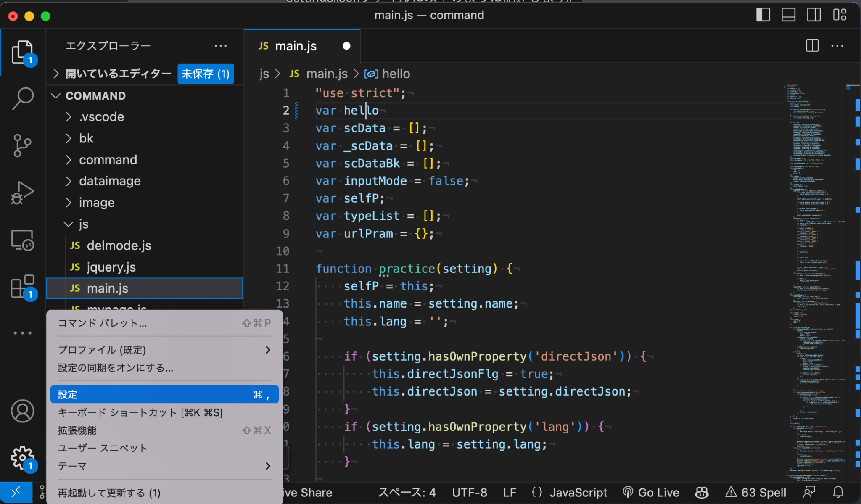
Task: Expand the .vscode folder
Action: 101,116
